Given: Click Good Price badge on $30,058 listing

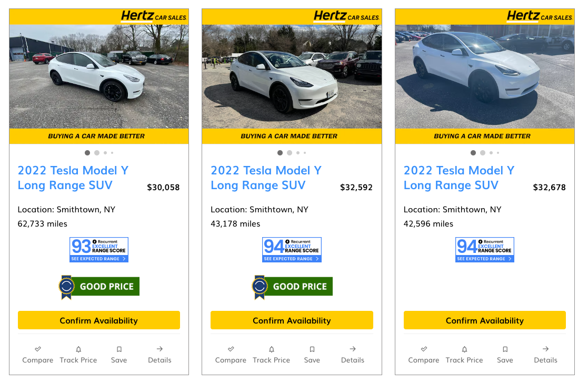Looking at the screenshot, I should pyautogui.click(x=99, y=287).
